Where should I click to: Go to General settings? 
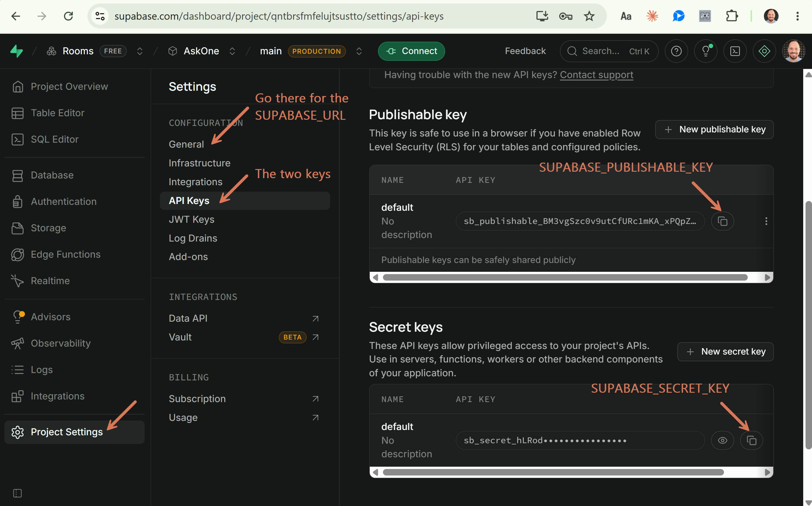pos(186,144)
